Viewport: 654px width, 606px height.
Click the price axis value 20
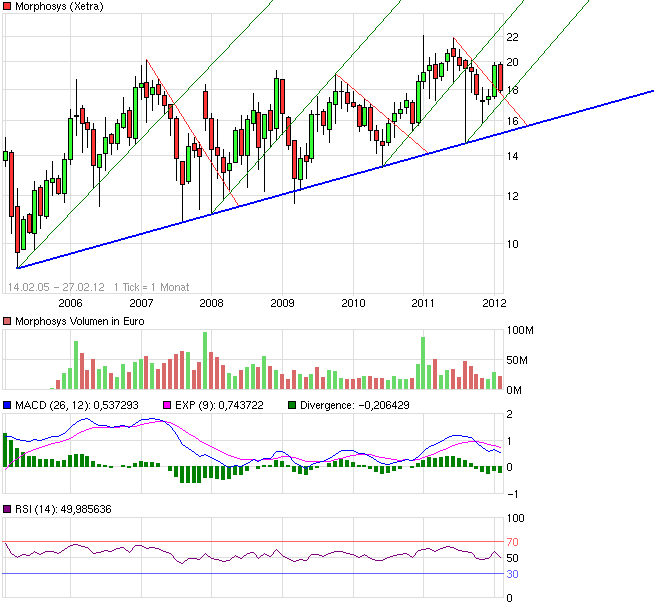point(512,62)
